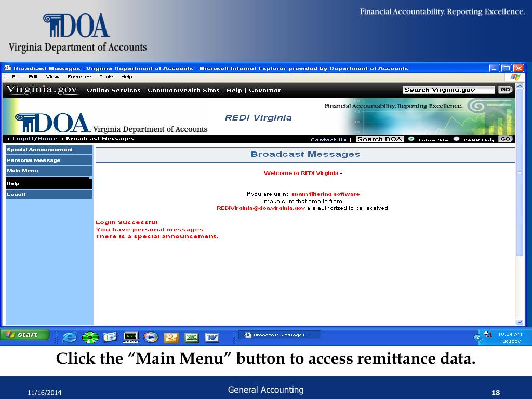
Task: Click the Logoff sidebar button
Action: click(x=49, y=194)
